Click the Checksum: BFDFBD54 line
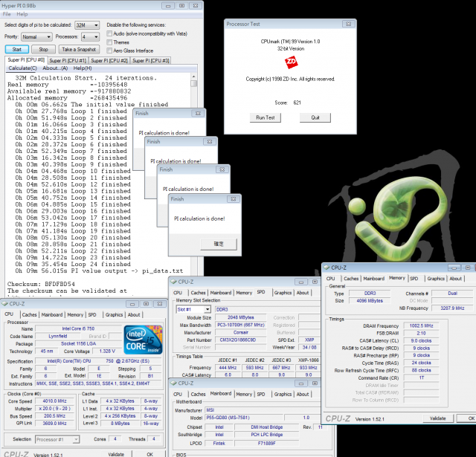 (x=41, y=284)
